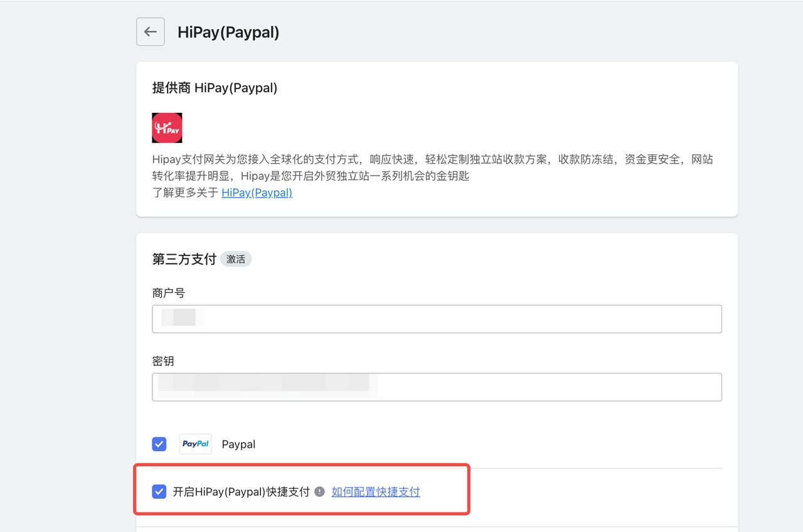Image resolution: width=803 pixels, height=532 pixels.
Task: Uncheck the Paypal checkbox
Action: 159,444
